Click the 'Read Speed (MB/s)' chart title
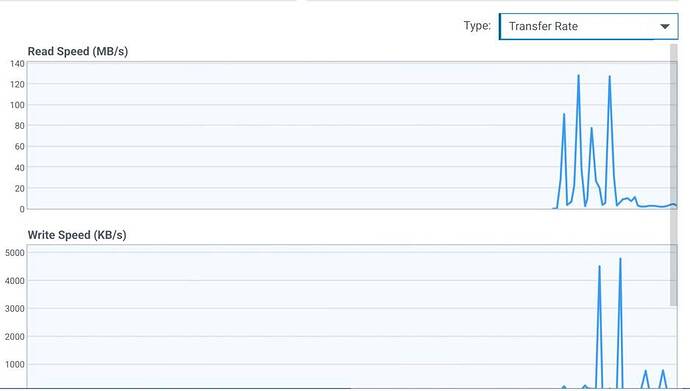Viewport: 690px width, 391px height. 78,51
